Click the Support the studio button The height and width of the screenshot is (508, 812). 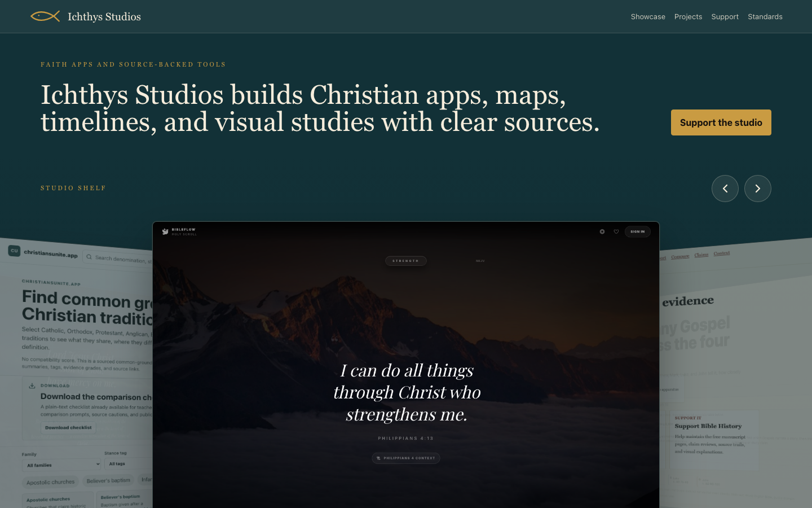(x=721, y=122)
